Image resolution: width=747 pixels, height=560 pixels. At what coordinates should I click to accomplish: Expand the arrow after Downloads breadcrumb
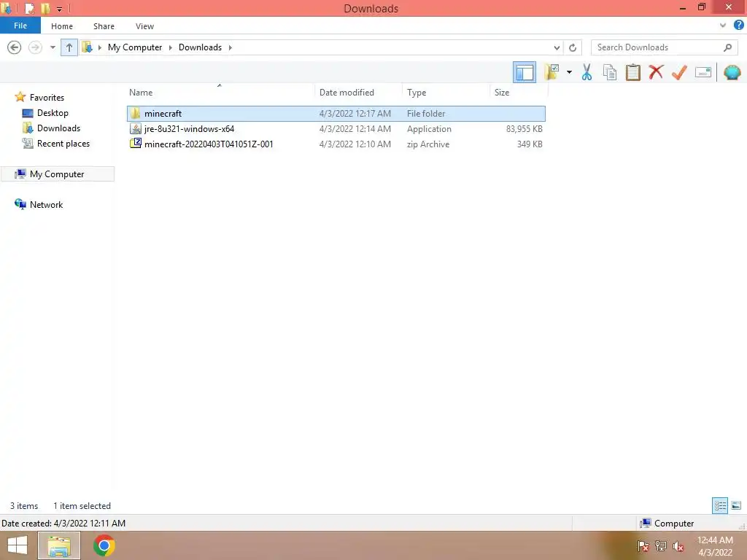click(230, 47)
